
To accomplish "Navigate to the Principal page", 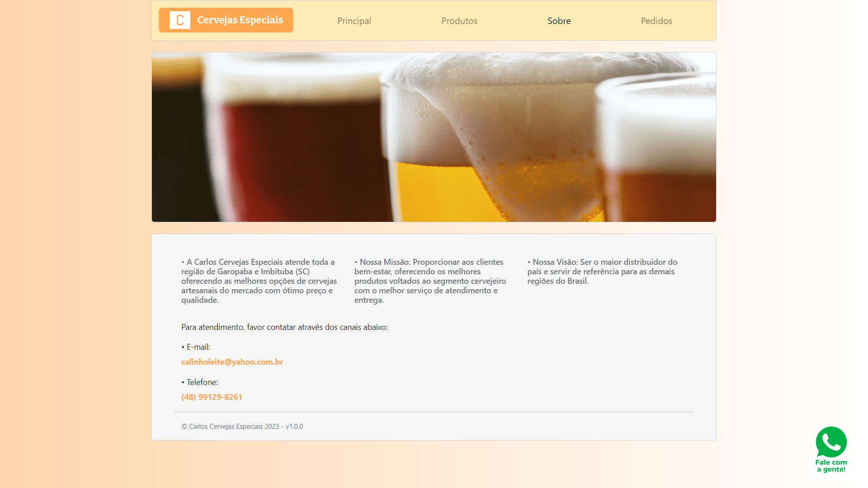I will click(x=354, y=21).
